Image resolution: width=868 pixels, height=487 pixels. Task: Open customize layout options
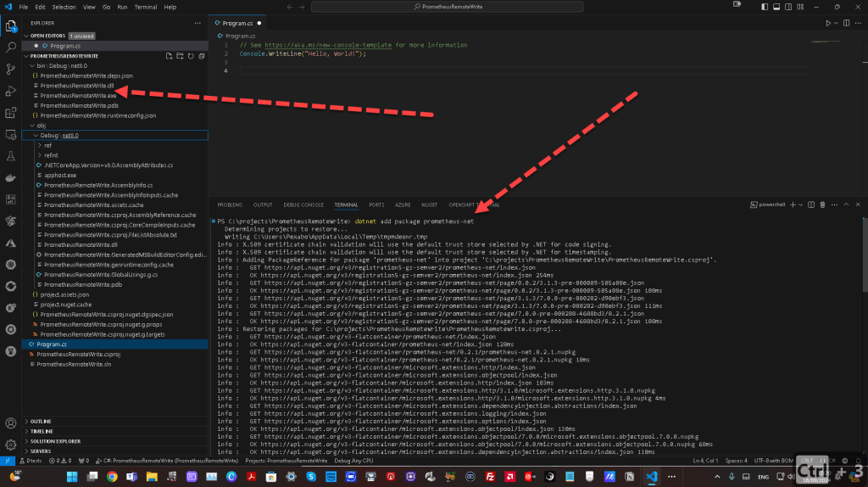pos(800,7)
